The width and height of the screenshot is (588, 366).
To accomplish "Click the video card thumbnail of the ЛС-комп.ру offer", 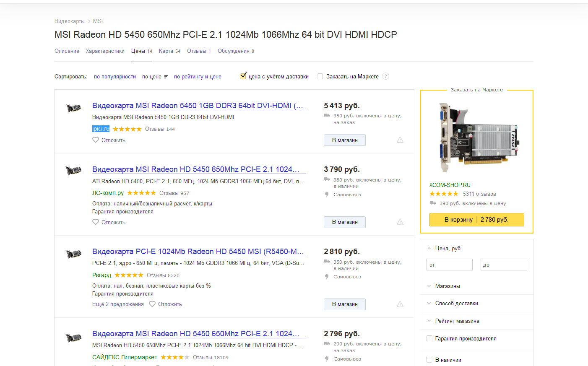I will 74,170.
